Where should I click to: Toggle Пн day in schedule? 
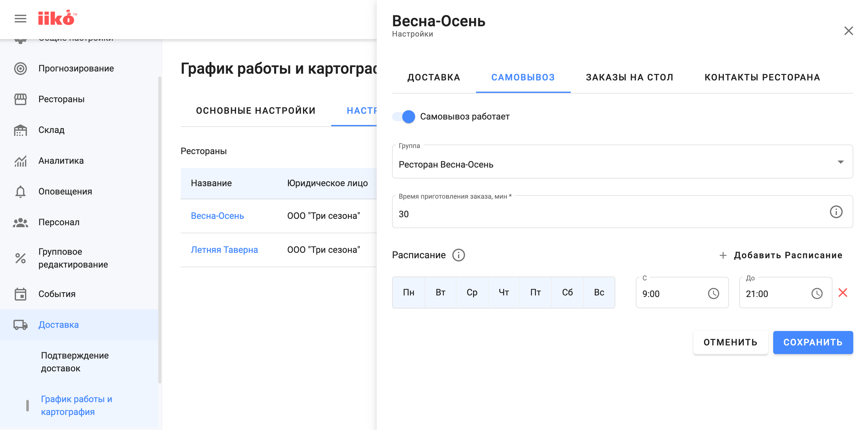[409, 293]
